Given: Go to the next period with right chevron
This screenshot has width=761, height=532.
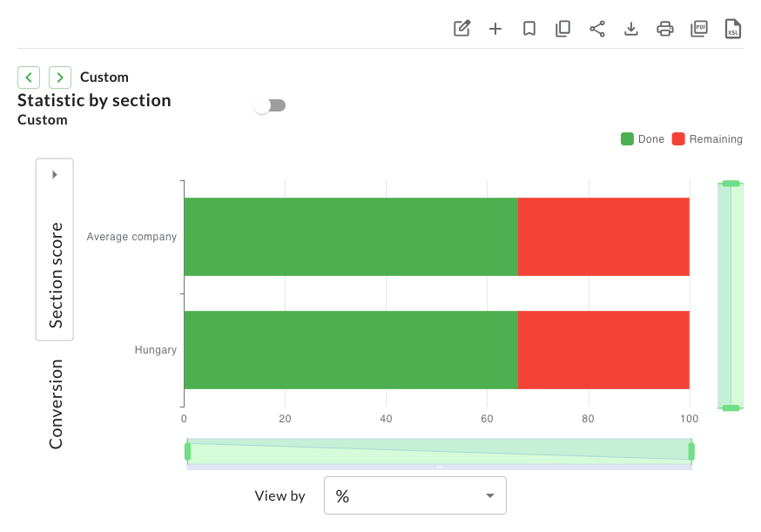Looking at the screenshot, I should (60, 77).
